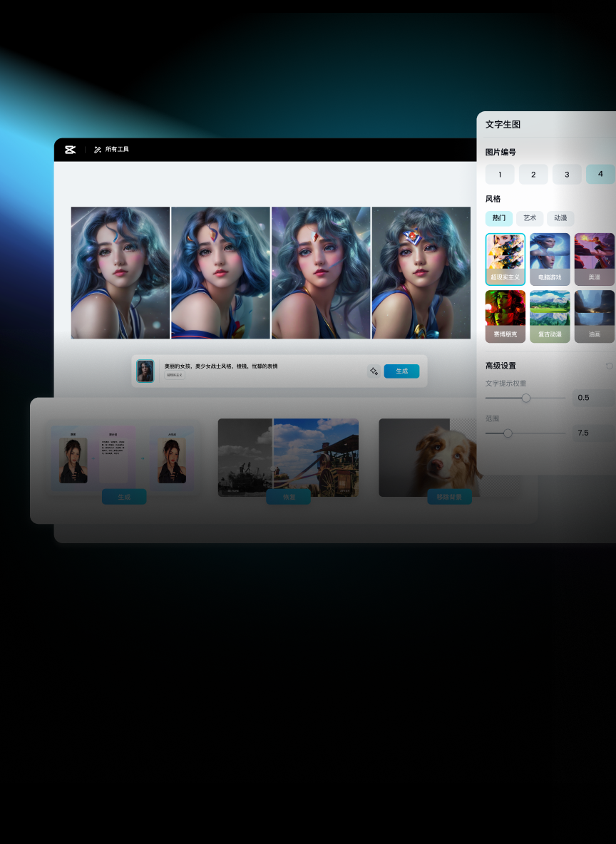Click the reset icon beside 高级设置

click(609, 366)
